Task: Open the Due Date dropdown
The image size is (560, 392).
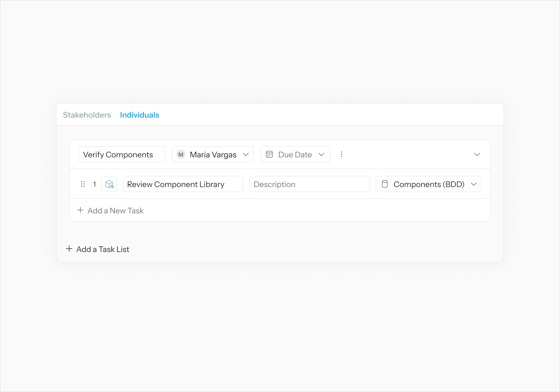Action: [321, 154]
